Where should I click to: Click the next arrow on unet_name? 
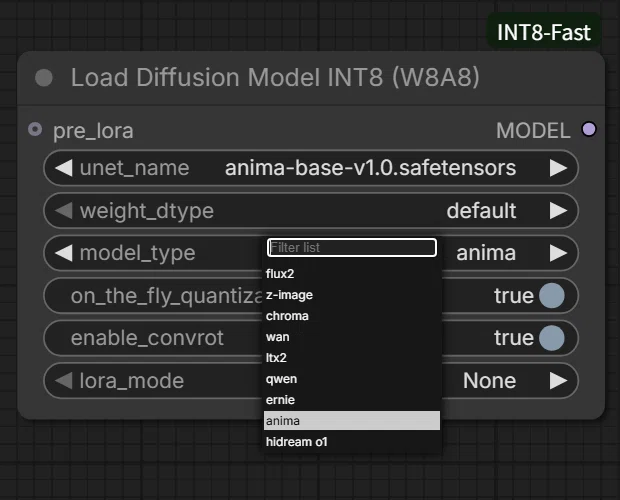(x=558, y=168)
